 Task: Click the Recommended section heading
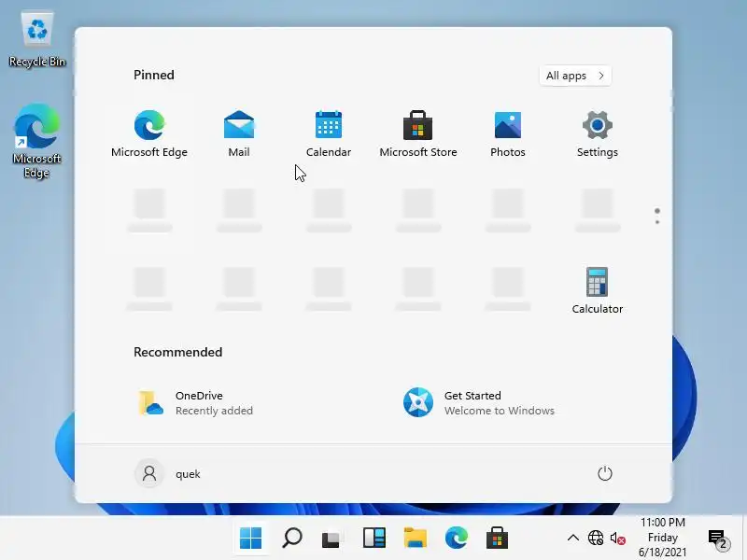177,352
